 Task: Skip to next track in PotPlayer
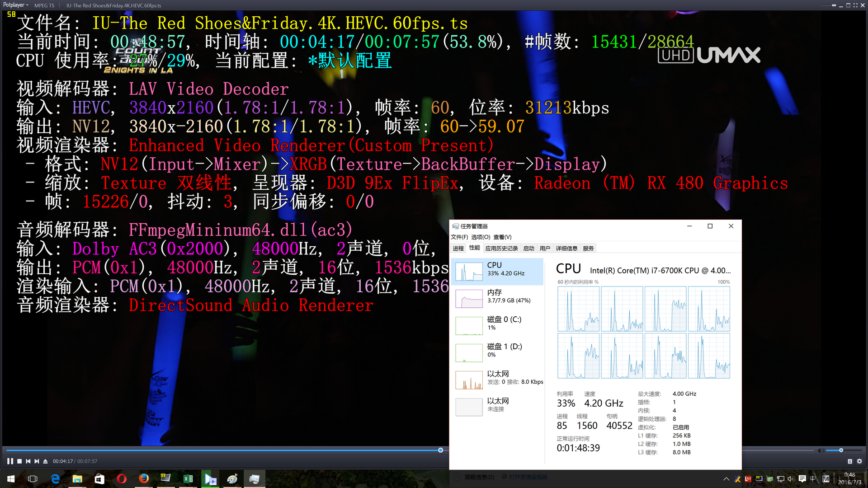pyautogui.click(x=37, y=461)
